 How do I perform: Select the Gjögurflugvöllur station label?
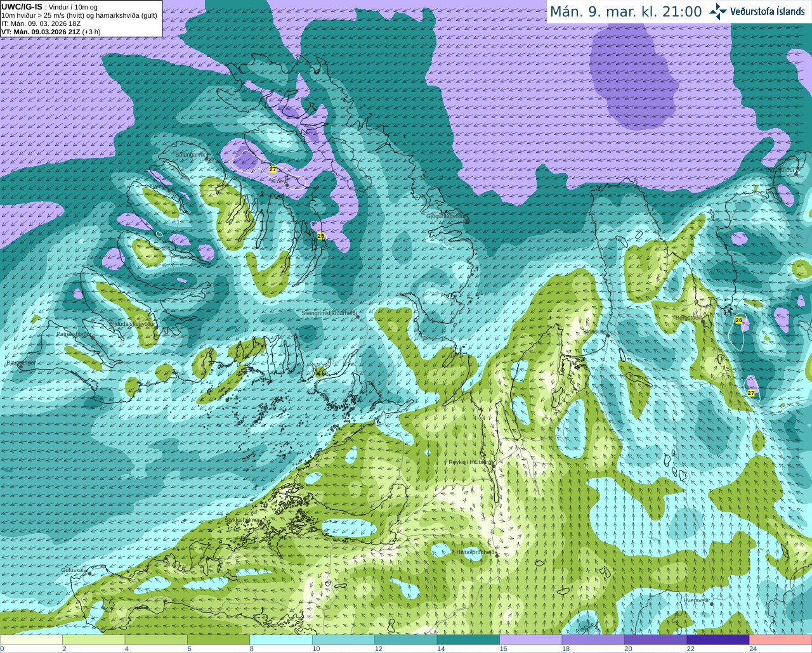pyautogui.click(x=447, y=216)
